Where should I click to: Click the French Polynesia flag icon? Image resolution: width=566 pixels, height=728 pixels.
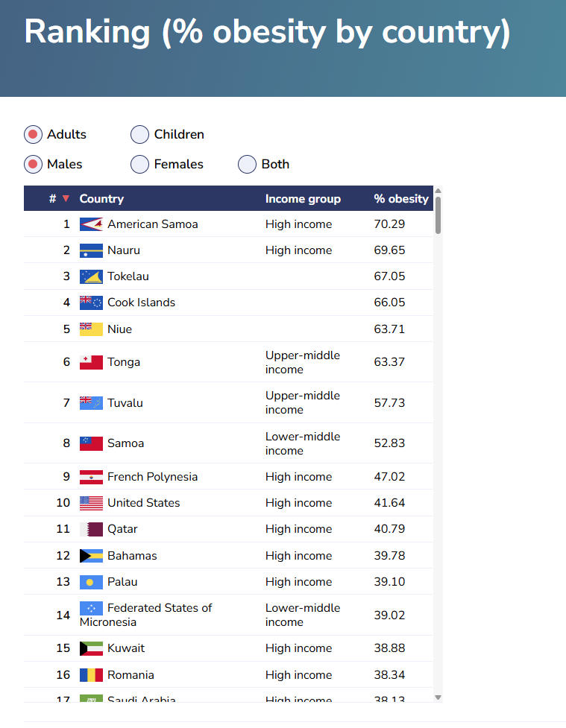pos(91,477)
